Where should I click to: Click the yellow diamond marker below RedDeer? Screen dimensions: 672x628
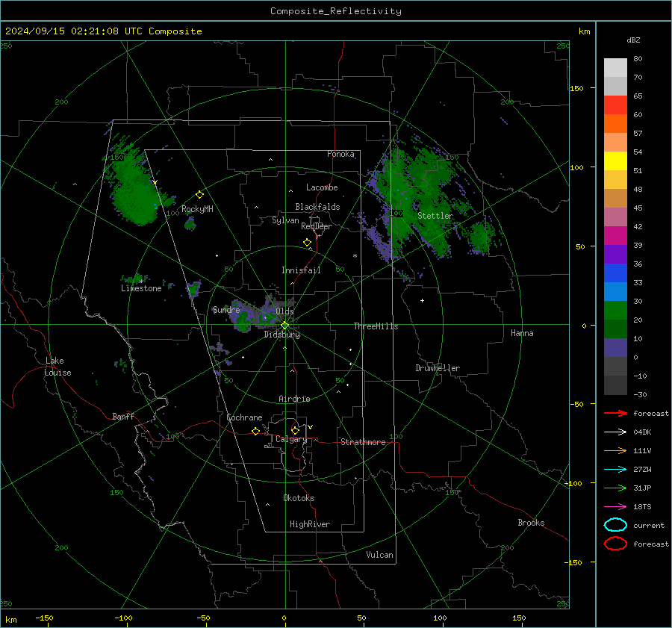pos(307,243)
